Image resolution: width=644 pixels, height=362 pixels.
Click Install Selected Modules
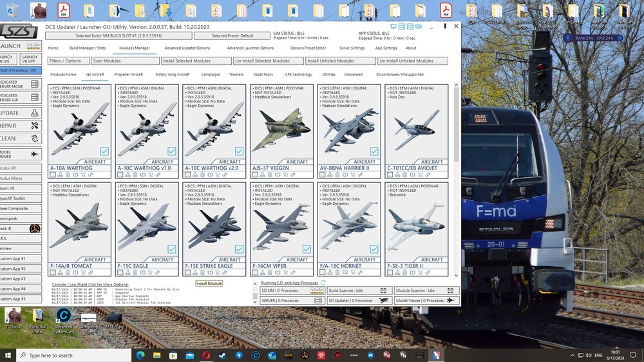tap(196, 61)
